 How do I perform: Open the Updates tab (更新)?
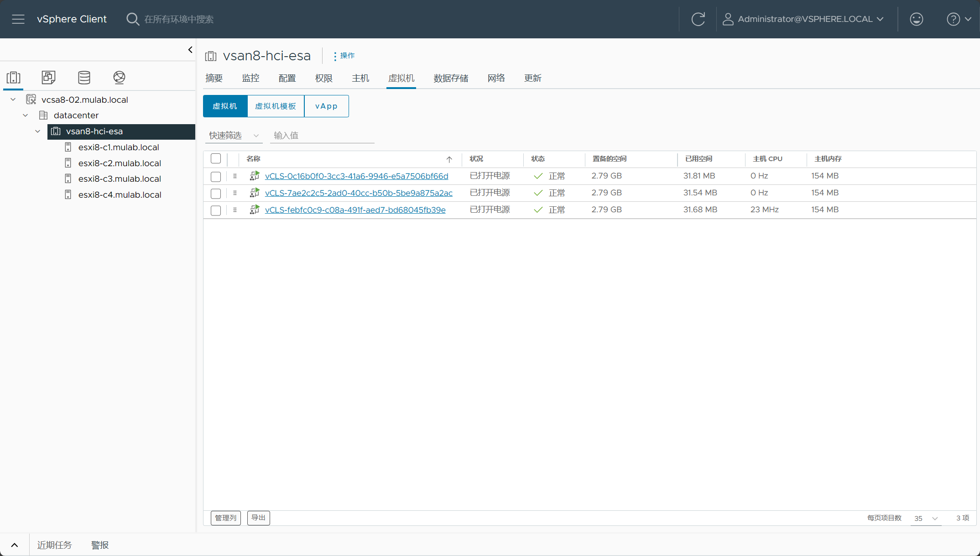532,78
